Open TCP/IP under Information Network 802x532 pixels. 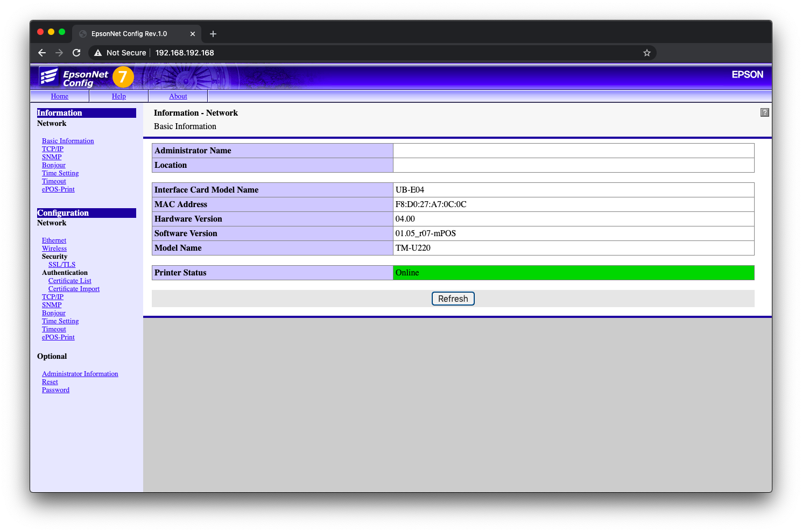tap(53, 149)
